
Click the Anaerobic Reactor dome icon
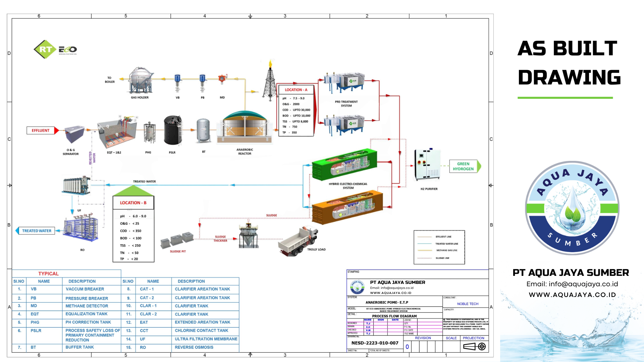click(x=245, y=126)
